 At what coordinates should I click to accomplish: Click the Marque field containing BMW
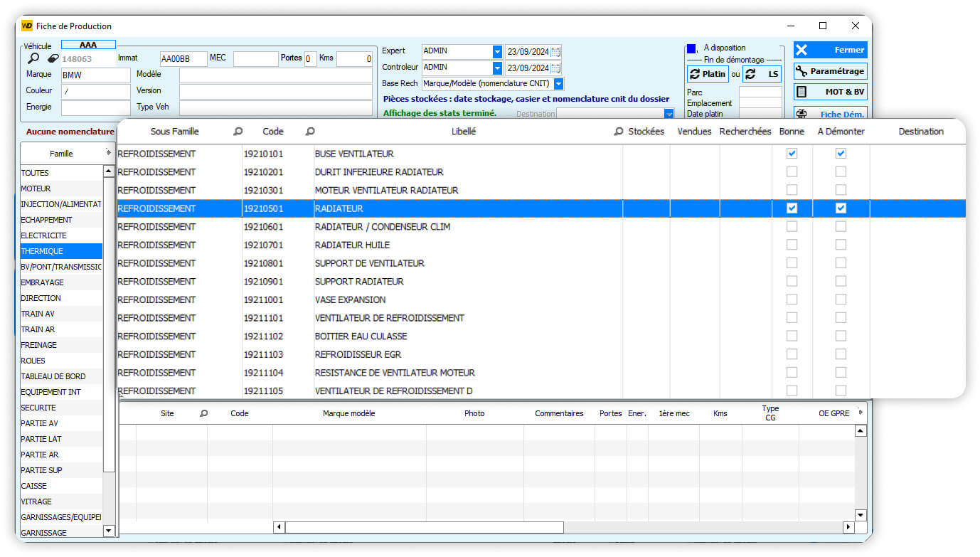tap(95, 75)
